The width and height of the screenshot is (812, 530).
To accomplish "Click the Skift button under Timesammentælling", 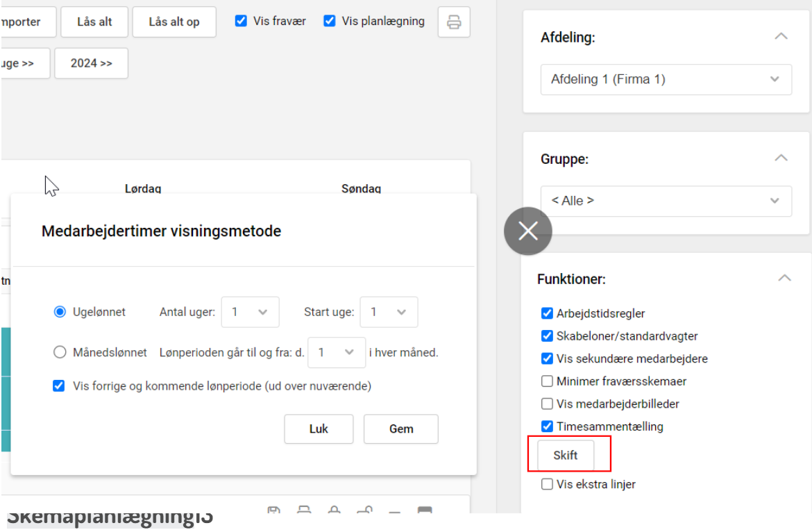I will (x=565, y=456).
